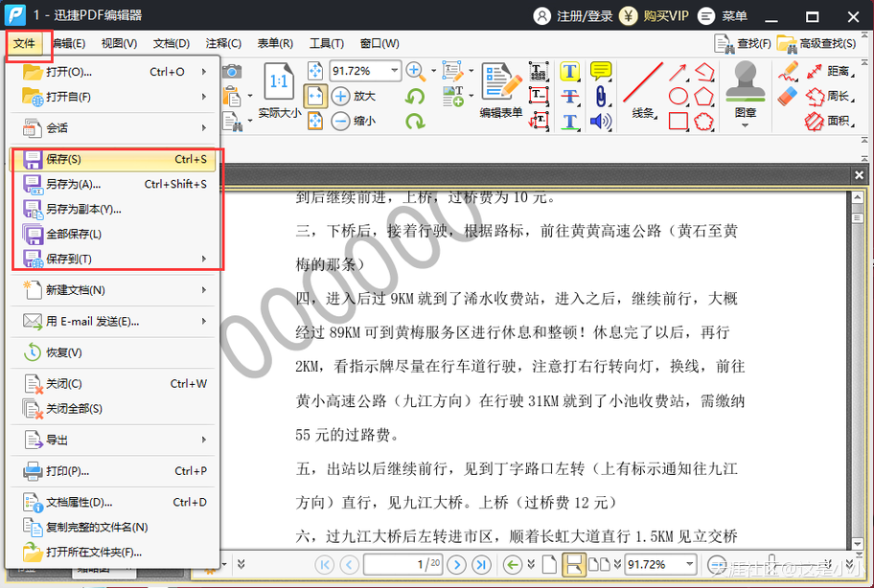Select the Distance (距离) measure tool
This screenshot has height=588, width=874.
tap(831, 71)
